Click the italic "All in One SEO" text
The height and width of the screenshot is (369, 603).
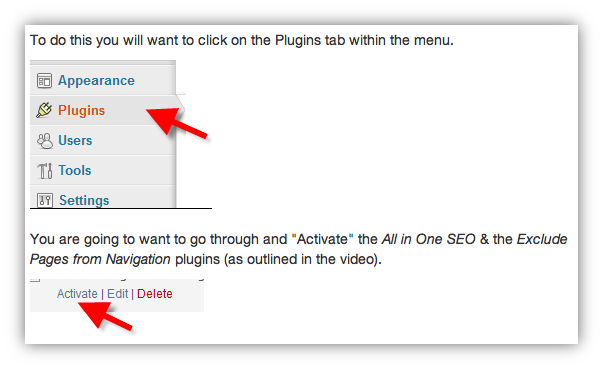(428, 239)
